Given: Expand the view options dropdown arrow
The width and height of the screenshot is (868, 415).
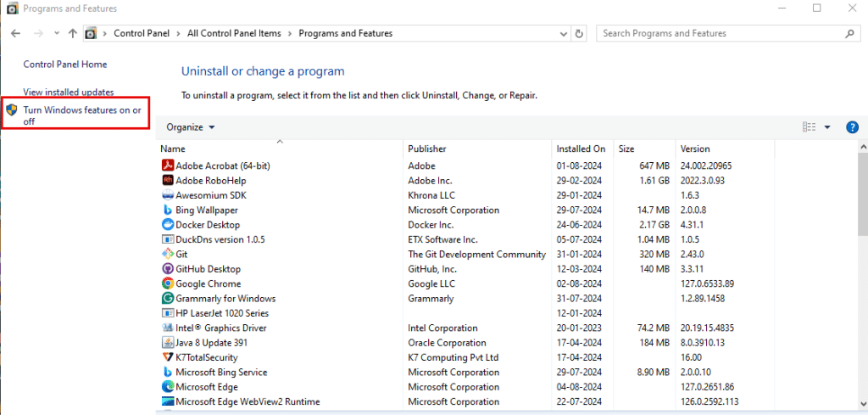Looking at the screenshot, I should tap(827, 127).
